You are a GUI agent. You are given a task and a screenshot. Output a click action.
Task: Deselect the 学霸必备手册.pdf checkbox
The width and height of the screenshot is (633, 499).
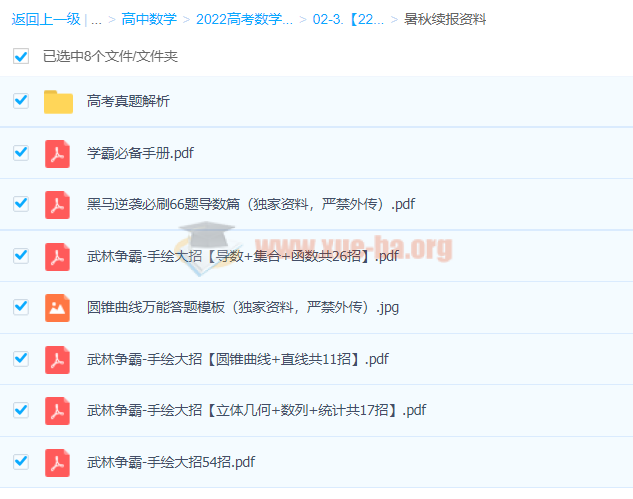(21, 153)
